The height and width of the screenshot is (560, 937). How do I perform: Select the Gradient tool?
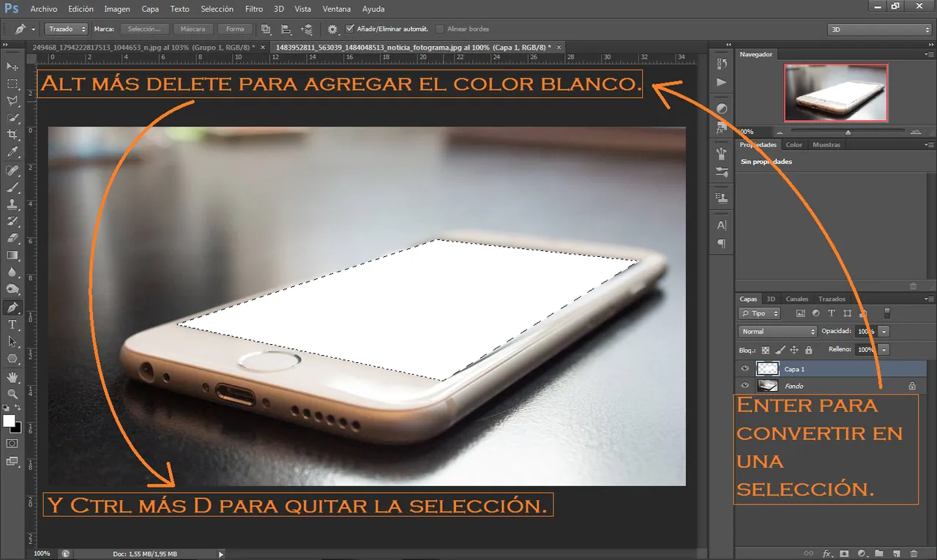pyautogui.click(x=12, y=255)
